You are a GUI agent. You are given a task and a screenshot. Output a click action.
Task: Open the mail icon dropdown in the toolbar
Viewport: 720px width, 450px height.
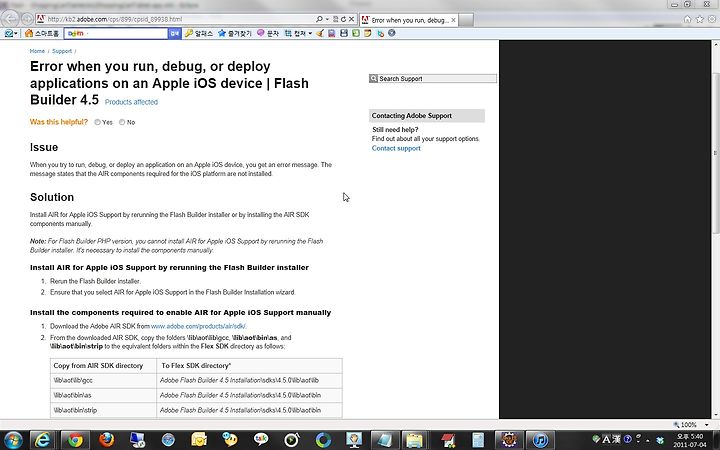11,34
